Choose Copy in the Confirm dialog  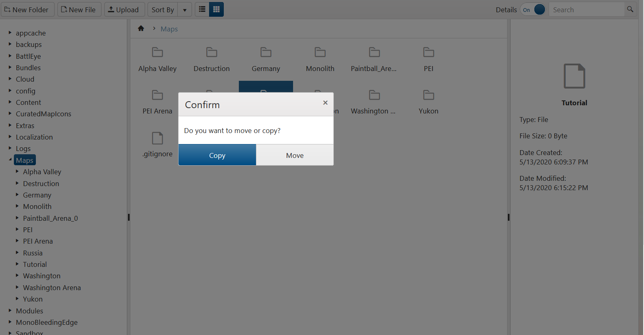217,155
